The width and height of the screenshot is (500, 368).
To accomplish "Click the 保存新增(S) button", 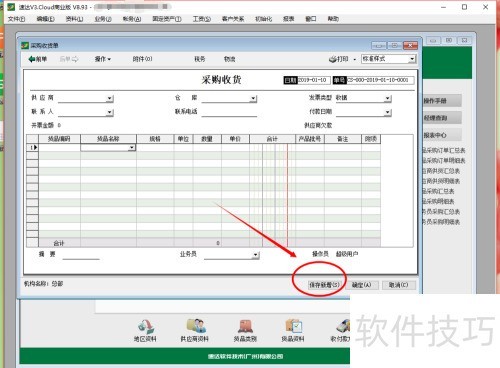I will (324, 285).
